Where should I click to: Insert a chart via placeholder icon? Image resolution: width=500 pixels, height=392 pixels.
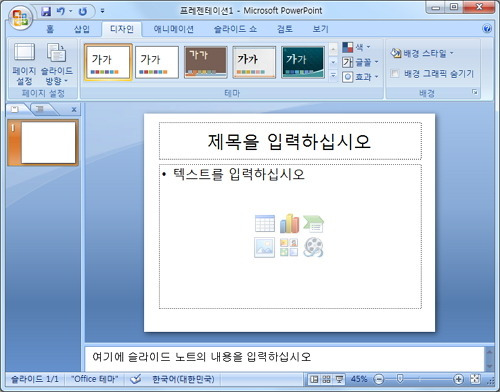pyautogui.click(x=289, y=223)
